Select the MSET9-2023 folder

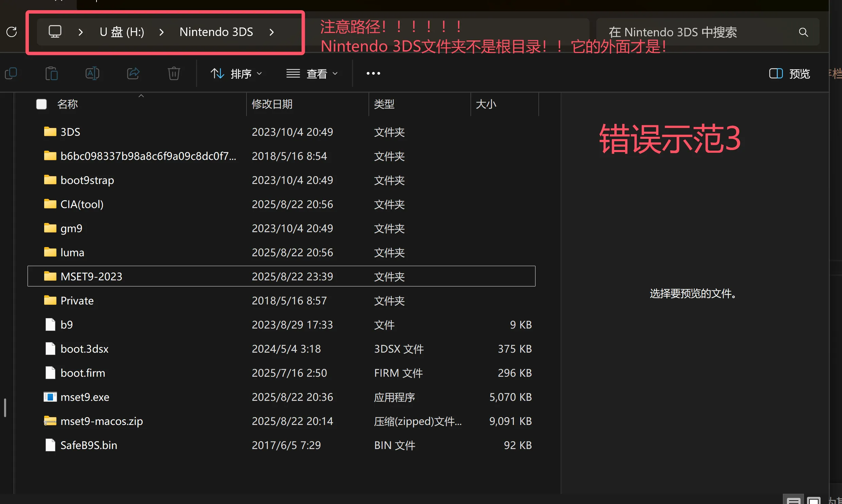91,277
